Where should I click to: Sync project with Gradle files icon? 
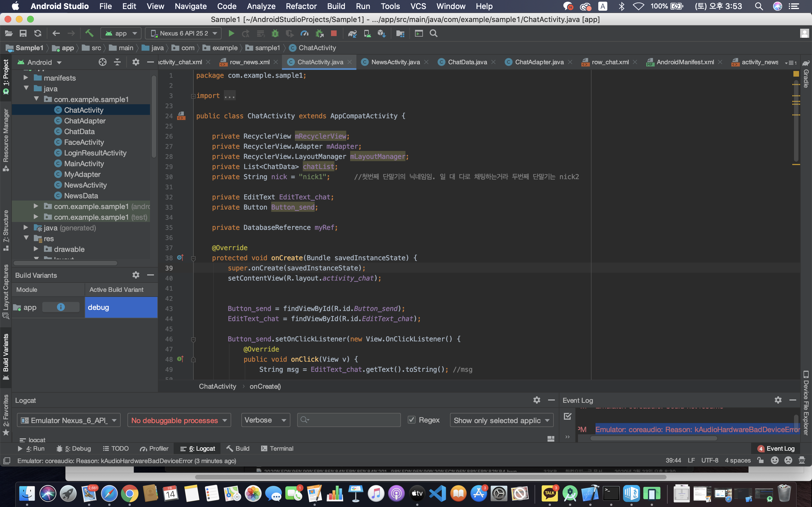[352, 33]
